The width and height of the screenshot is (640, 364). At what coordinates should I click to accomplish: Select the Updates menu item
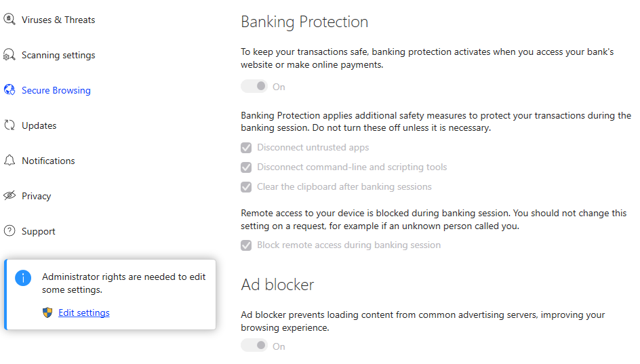pyautogui.click(x=39, y=125)
